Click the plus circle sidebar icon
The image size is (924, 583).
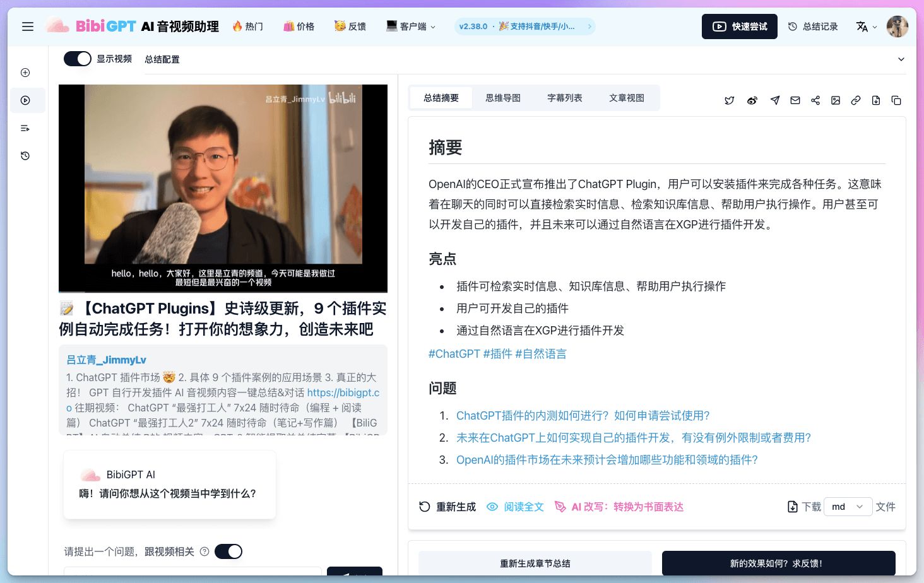pyautogui.click(x=25, y=73)
